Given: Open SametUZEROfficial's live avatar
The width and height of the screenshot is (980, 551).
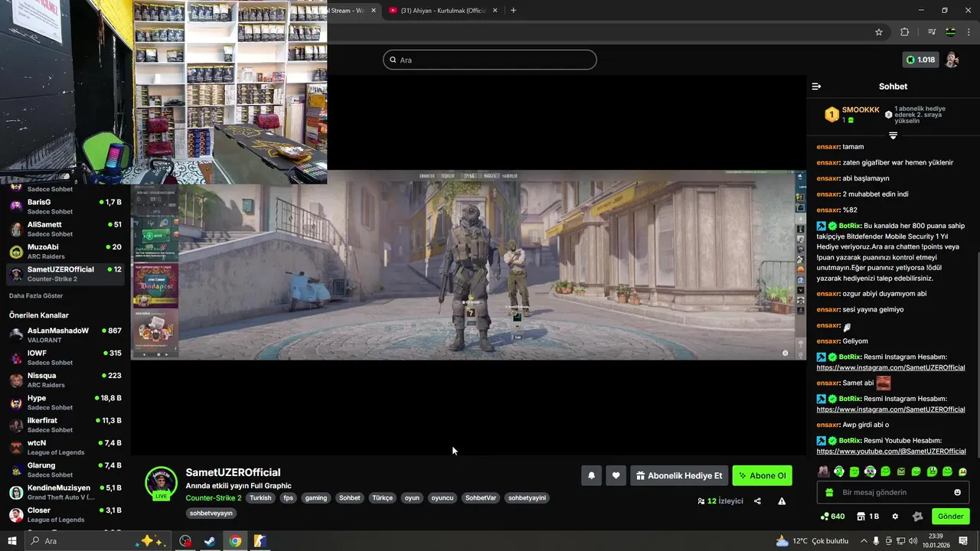Looking at the screenshot, I should click(x=161, y=483).
